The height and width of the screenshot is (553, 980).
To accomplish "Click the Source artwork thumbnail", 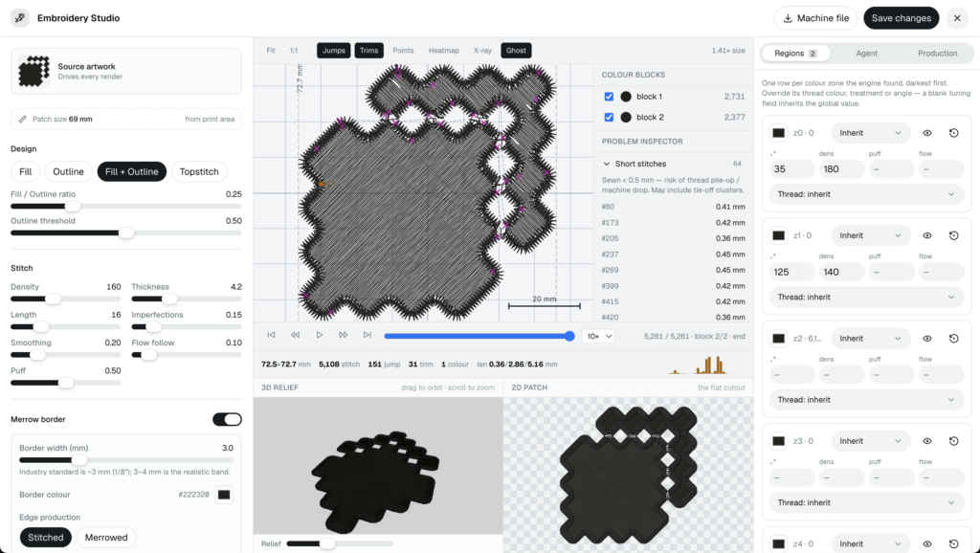I will coord(33,71).
